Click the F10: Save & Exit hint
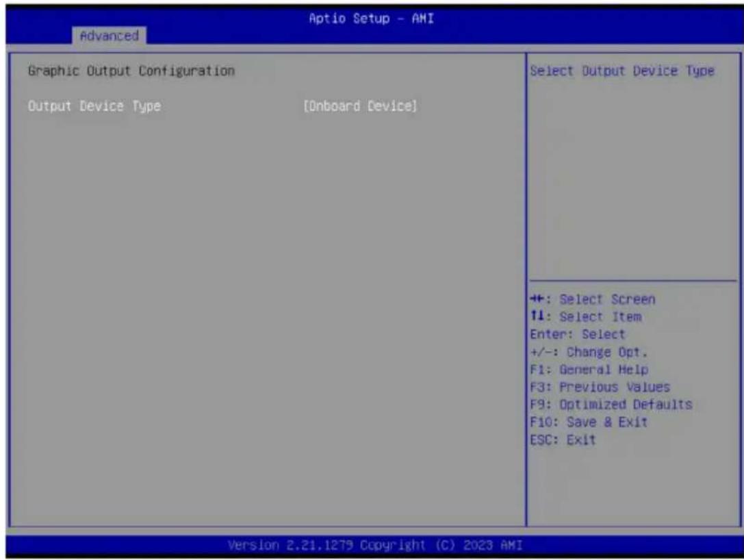The width and height of the screenshot is (744, 560). (589, 422)
